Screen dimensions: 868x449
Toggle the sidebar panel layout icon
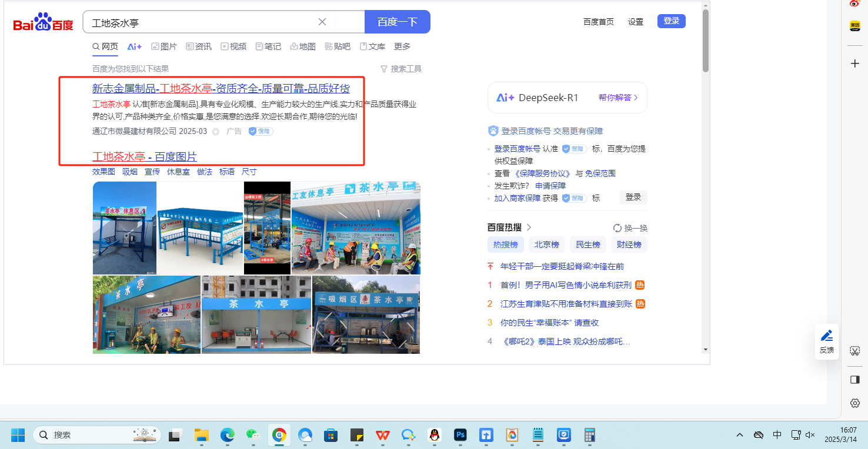(855, 380)
